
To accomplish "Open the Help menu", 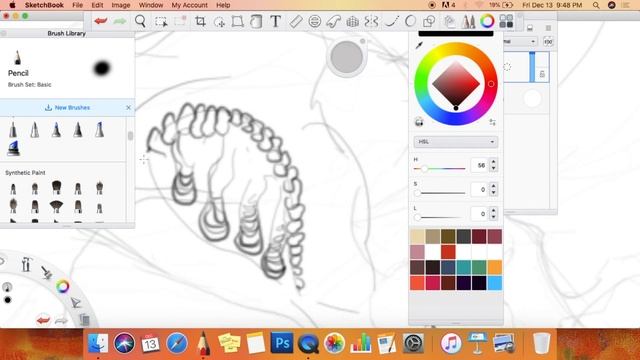I will coord(223,5).
